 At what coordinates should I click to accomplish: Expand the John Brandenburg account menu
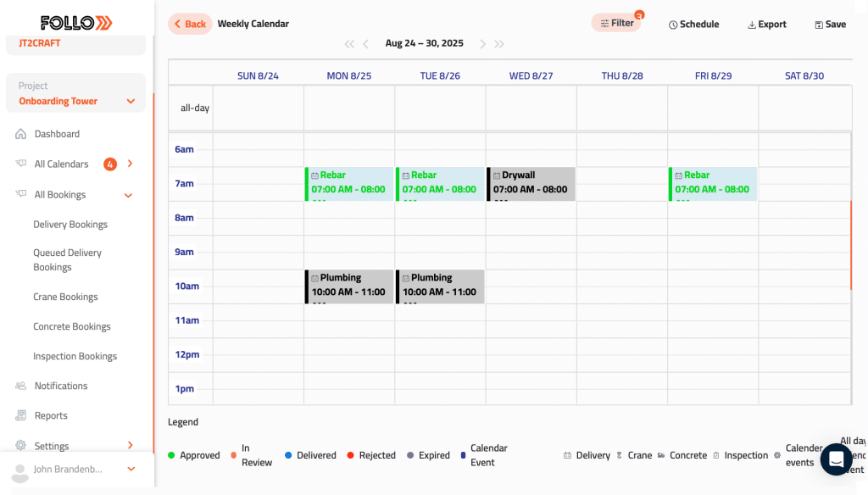pos(131,469)
